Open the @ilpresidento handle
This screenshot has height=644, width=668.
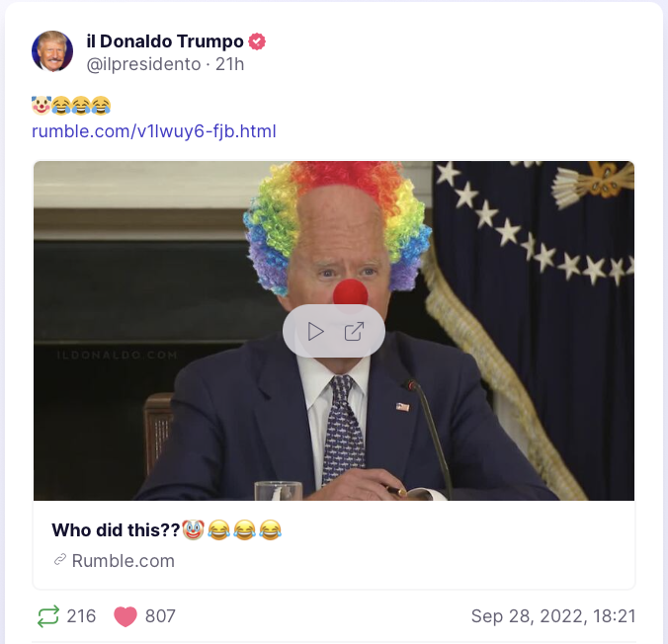point(143,64)
